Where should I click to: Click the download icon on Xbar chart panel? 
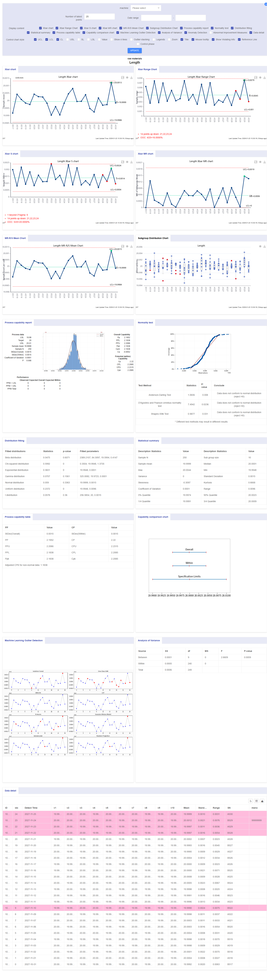point(132,78)
